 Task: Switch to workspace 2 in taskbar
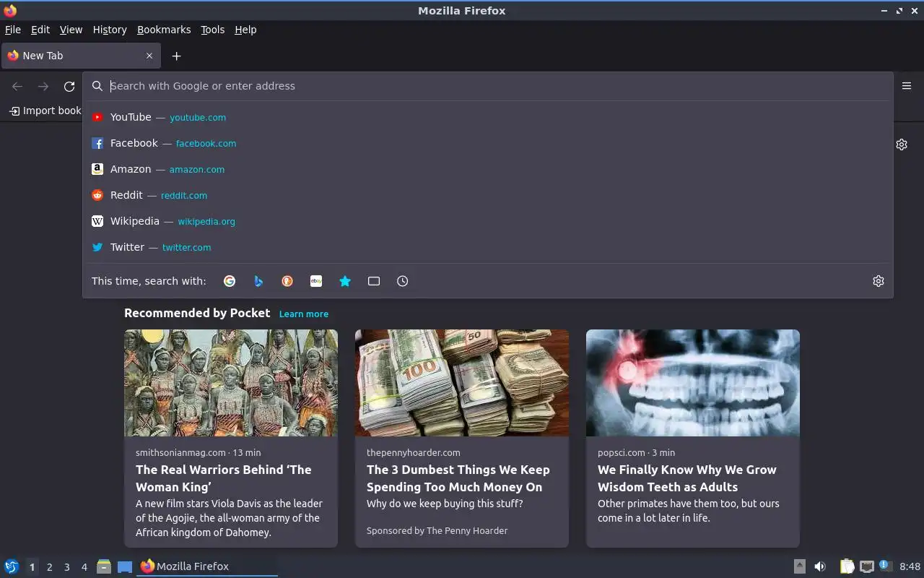[x=49, y=567]
